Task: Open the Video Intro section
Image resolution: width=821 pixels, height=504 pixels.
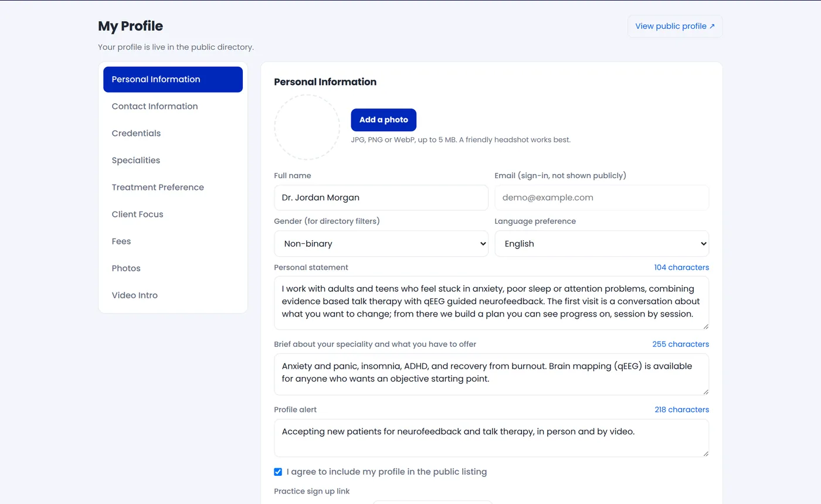Action: (173, 295)
